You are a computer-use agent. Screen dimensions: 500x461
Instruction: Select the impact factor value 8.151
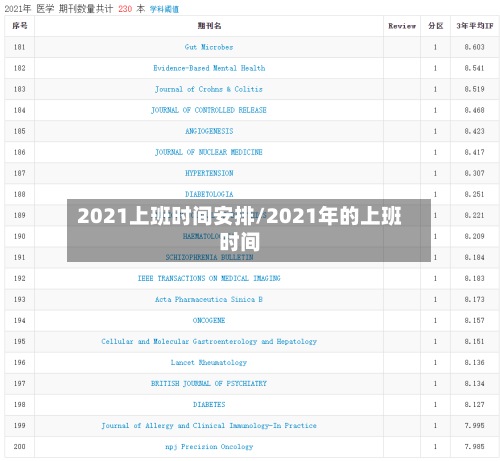tap(474, 341)
